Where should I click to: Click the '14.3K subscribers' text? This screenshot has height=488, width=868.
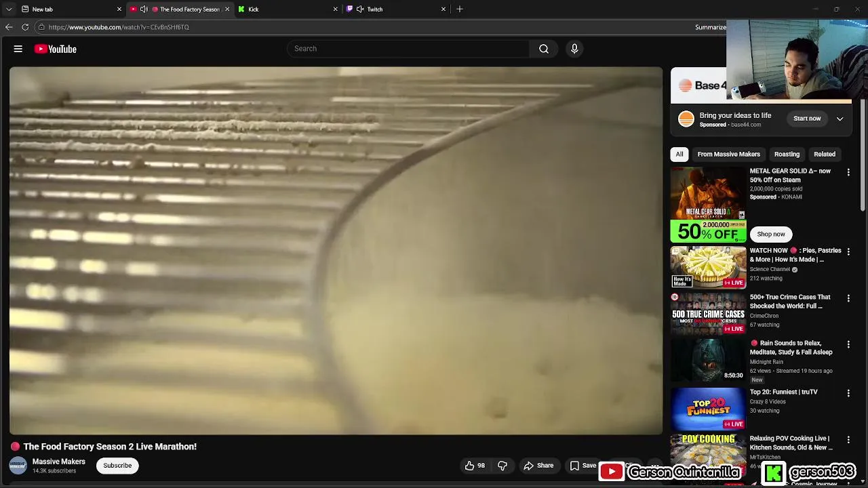click(x=54, y=471)
